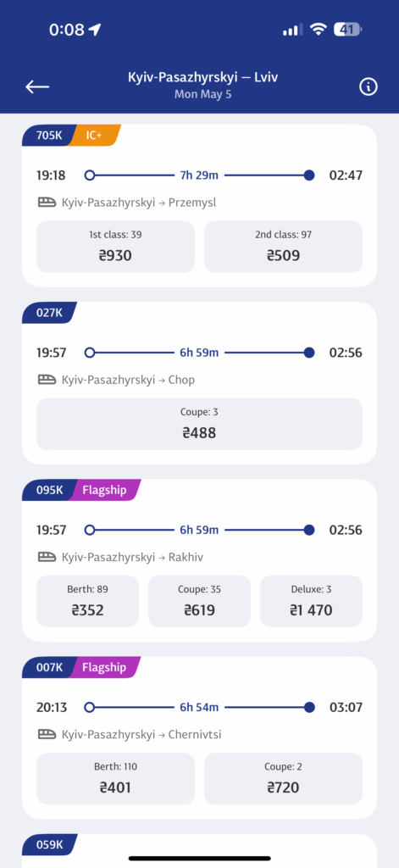
Task: Open train 059K card
Action: coord(199,851)
